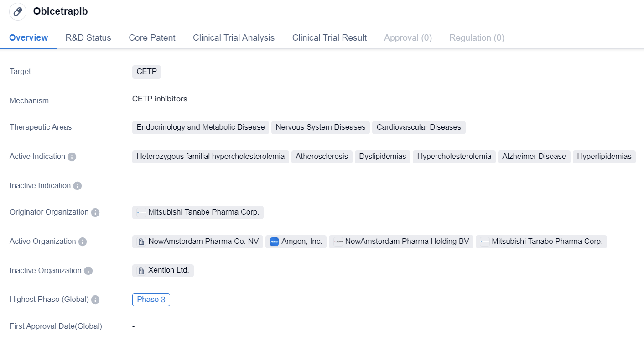
Task: Click info icon beside Highest Phase (Global)
Action: (x=95, y=300)
